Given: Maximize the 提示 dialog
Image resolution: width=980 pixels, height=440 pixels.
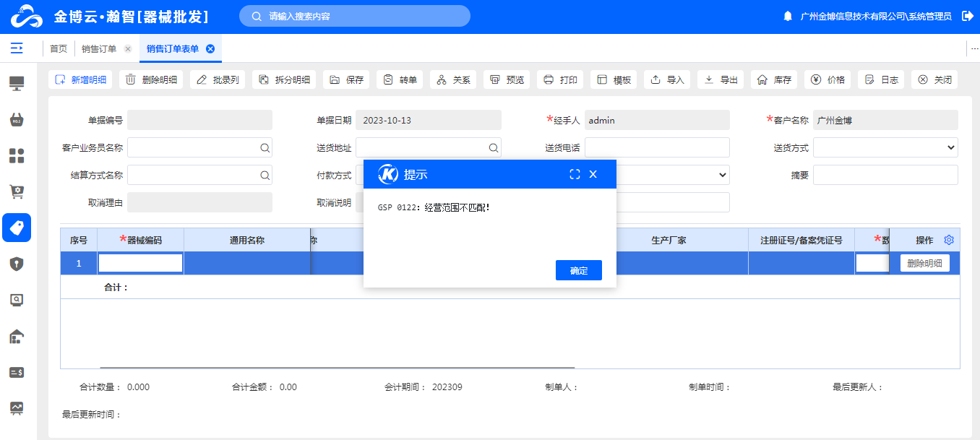Looking at the screenshot, I should point(575,174).
